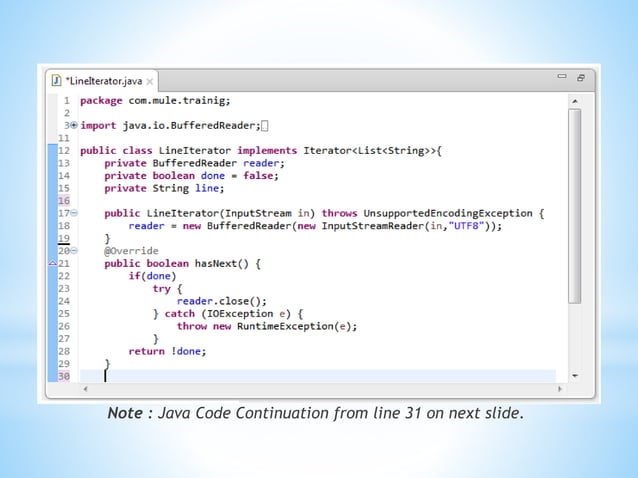
Task: Maximize the editor view pane
Action: coord(581,77)
